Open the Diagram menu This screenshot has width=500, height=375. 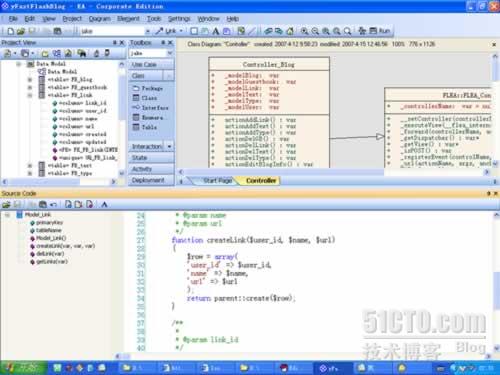tap(99, 19)
